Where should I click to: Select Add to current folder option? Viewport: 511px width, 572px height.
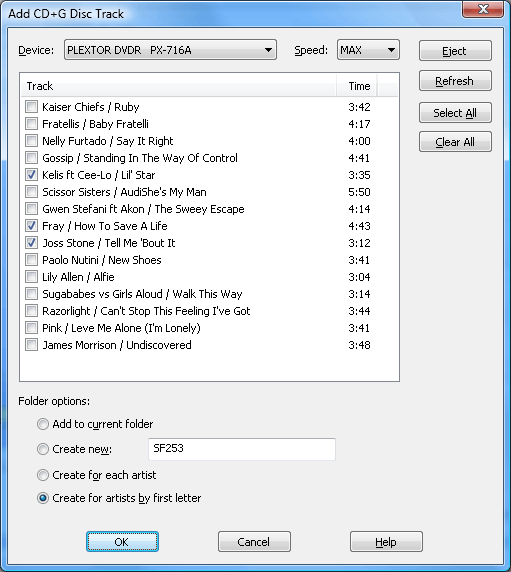pos(43,424)
